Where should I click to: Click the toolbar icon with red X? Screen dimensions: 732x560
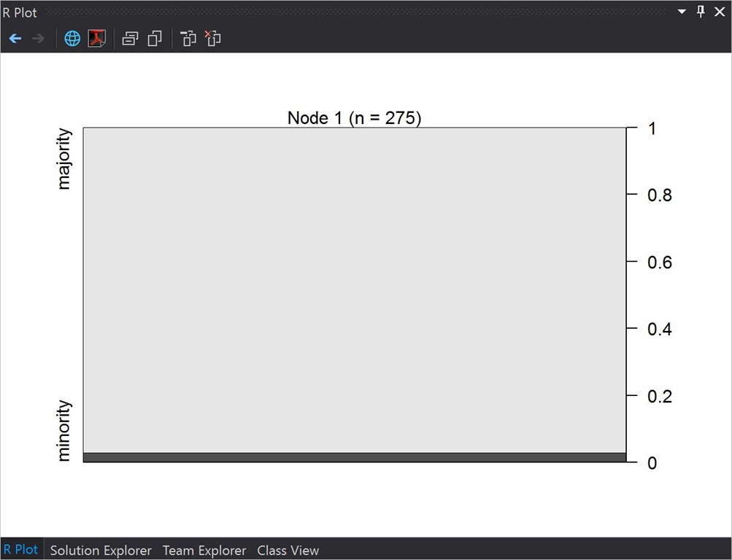(x=212, y=39)
